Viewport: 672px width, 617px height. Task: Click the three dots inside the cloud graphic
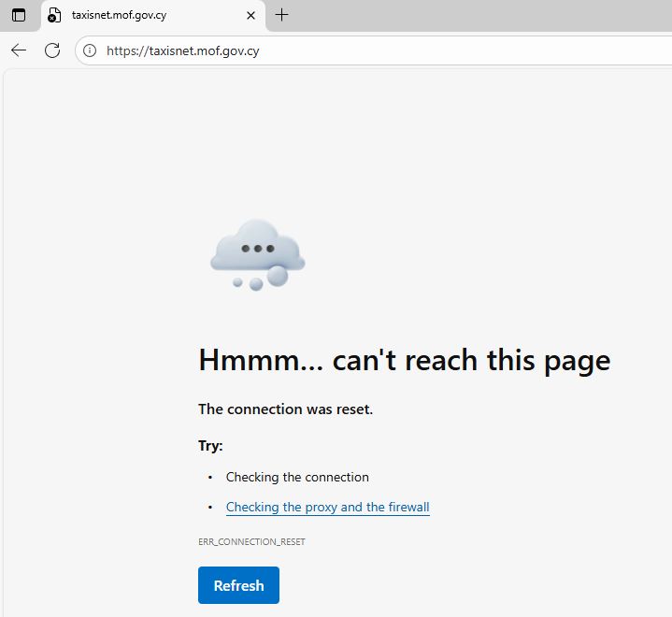[x=257, y=249]
